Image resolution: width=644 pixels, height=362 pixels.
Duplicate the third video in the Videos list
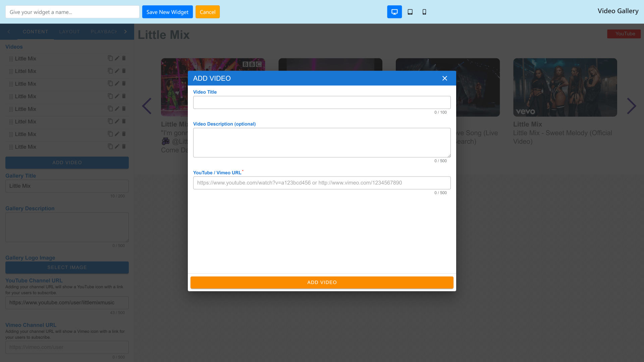coord(110,83)
